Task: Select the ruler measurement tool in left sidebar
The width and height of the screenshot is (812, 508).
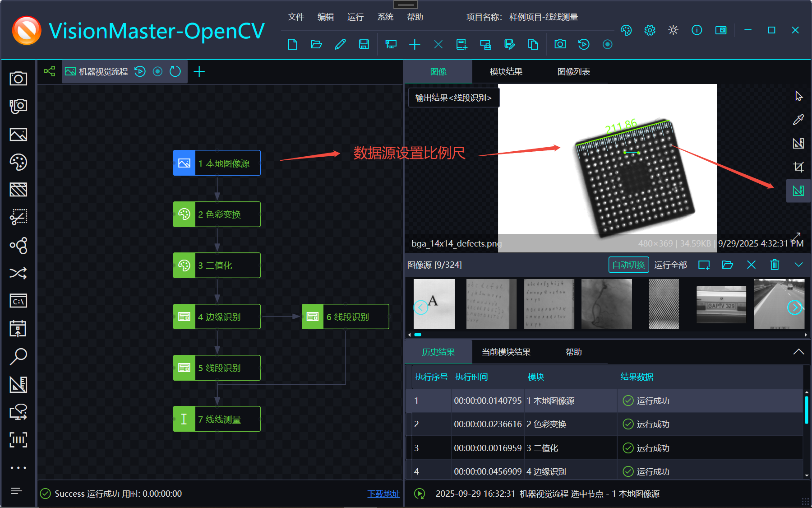Action: pos(18,384)
